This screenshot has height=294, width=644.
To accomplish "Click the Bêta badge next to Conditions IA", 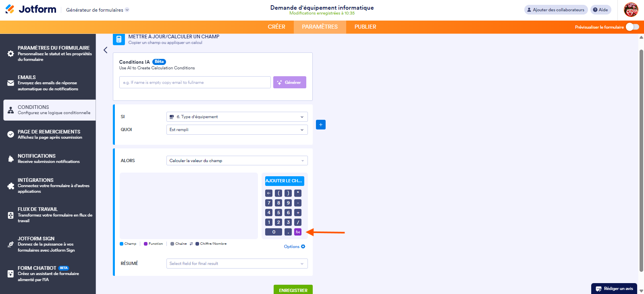I will (159, 62).
